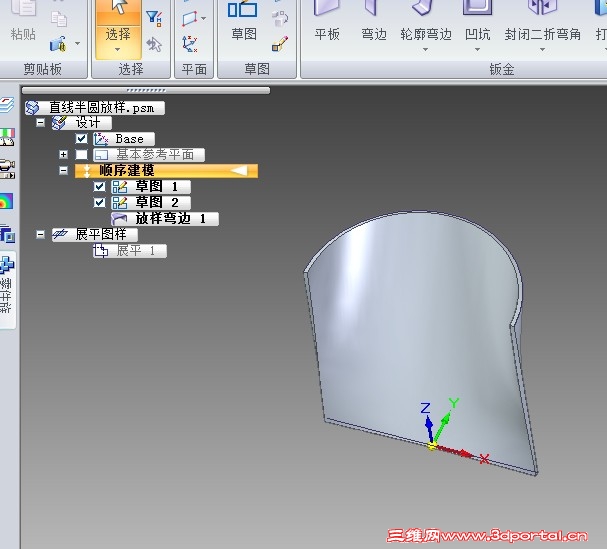
Task: Select the 草图 1 feature
Action: (151, 187)
